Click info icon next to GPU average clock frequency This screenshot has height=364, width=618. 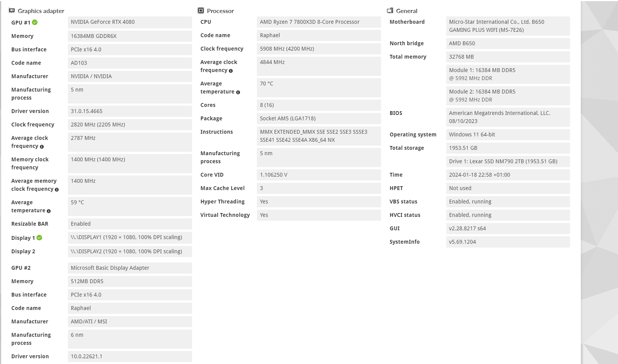point(42,147)
